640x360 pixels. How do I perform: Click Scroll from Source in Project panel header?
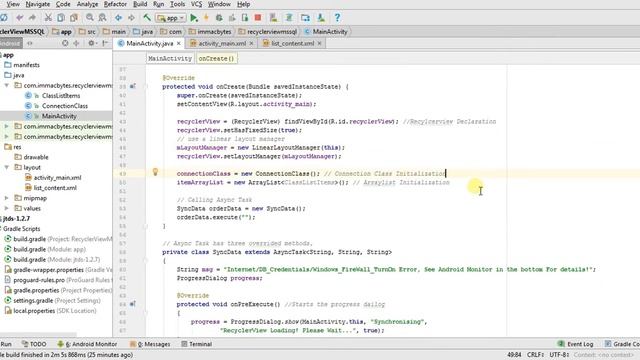pos(65,43)
